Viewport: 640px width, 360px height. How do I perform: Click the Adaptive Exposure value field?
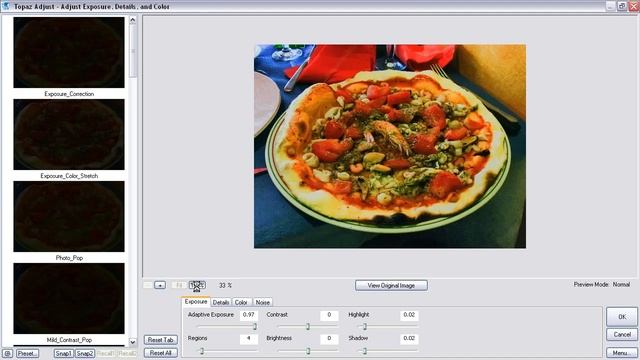249,315
